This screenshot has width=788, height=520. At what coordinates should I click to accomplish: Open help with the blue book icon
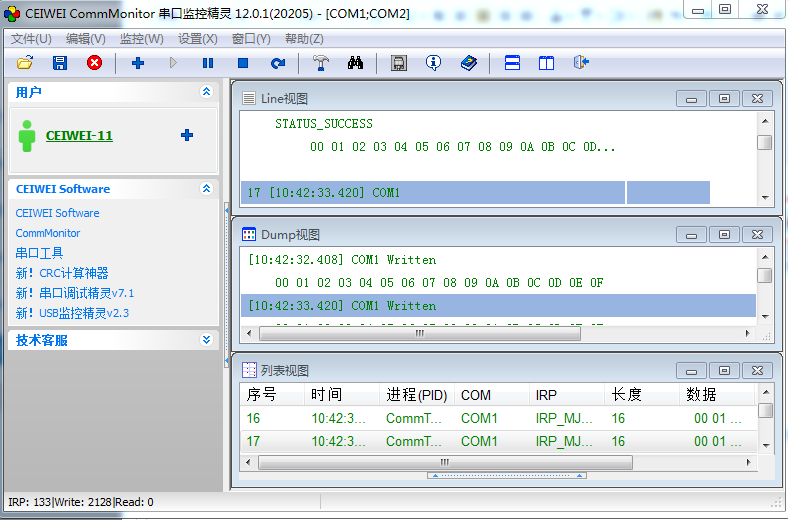point(468,63)
